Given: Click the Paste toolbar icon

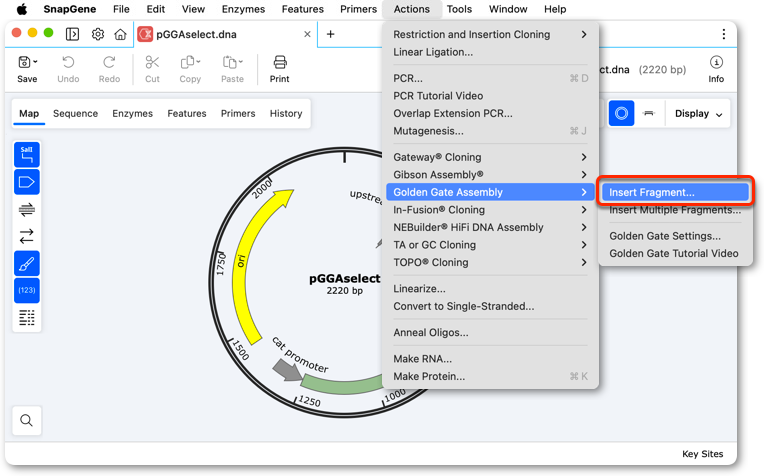Looking at the screenshot, I should [x=229, y=62].
